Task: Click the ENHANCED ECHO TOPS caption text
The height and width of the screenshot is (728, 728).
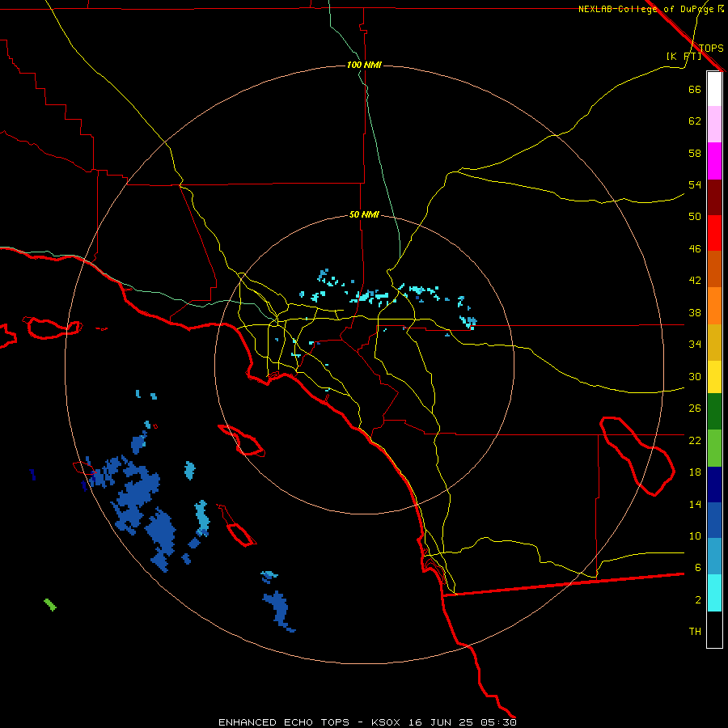Action: tap(284, 722)
